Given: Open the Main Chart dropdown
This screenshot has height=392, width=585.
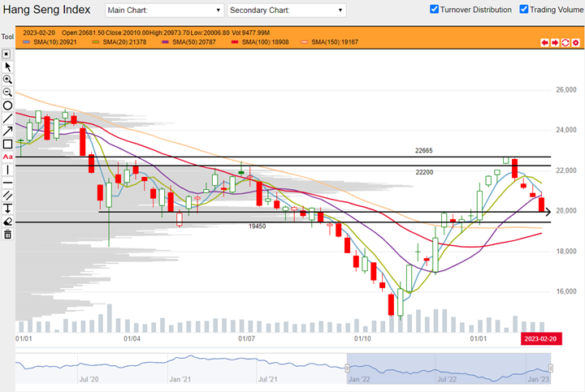Looking at the screenshot, I should [x=164, y=10].
